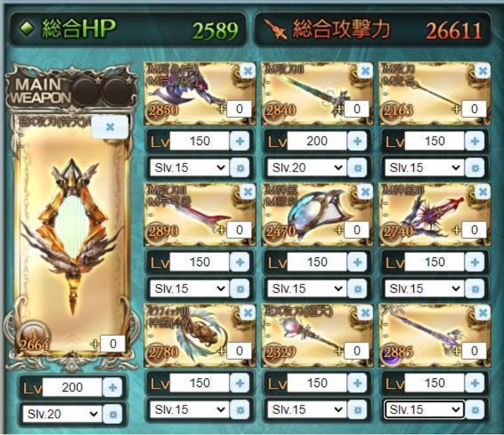
Task: Remove the 2850 attack axe weapon
Action: [248, 70]
